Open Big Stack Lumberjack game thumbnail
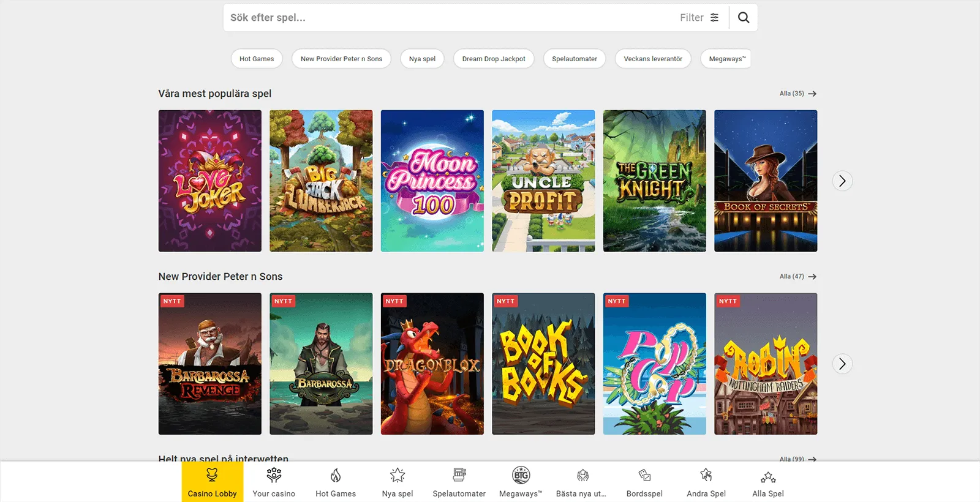The image size is (980, 502). [x=321, y=181]
